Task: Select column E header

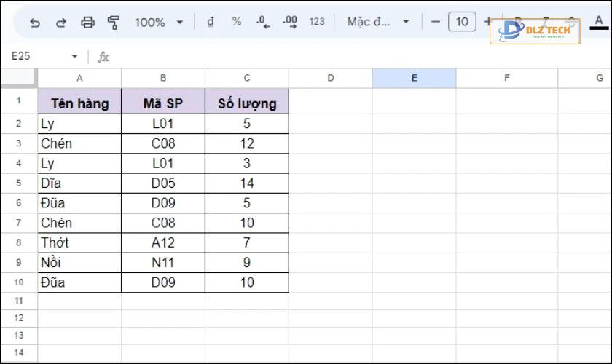Action: coord(414,78)
